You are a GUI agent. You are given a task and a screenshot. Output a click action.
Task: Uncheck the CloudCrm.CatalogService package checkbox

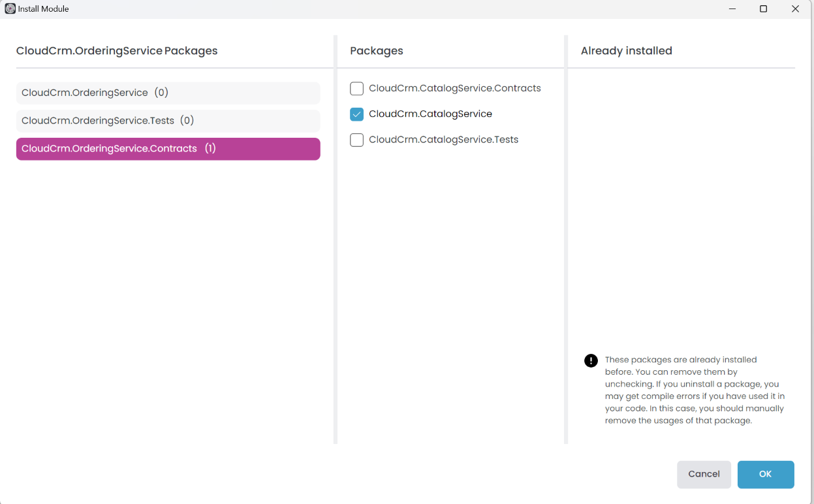pyautogui.click(x=356, y=114)
